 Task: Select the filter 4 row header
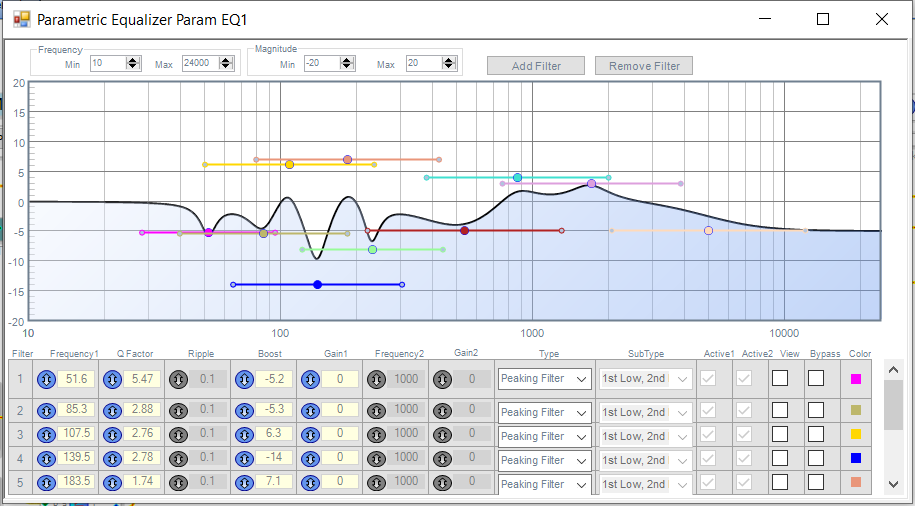point(20,459)
